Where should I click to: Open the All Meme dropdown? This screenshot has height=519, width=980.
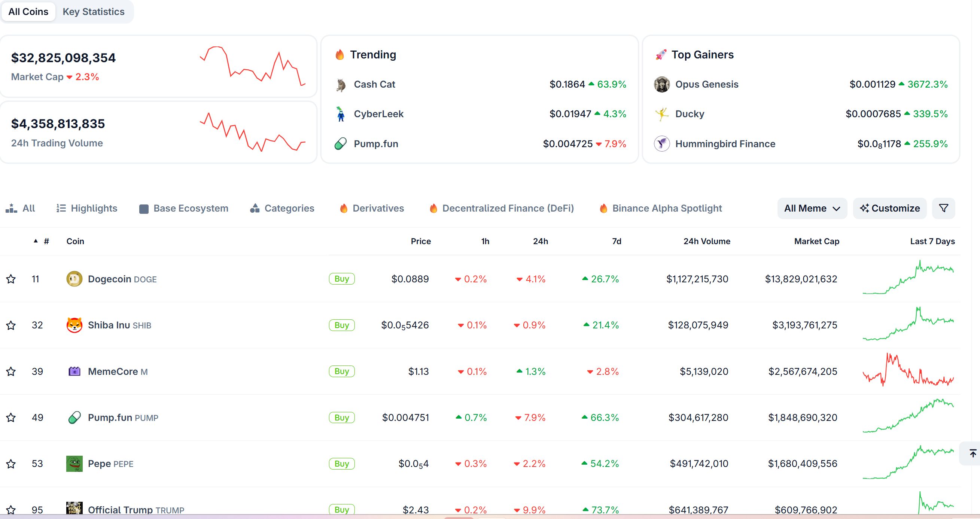[x=812, y=208]
